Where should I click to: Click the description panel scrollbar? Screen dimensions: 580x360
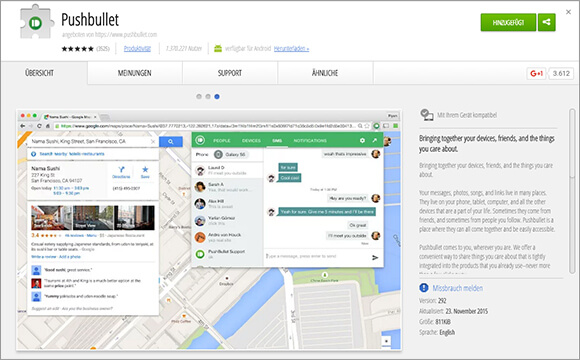572,192
